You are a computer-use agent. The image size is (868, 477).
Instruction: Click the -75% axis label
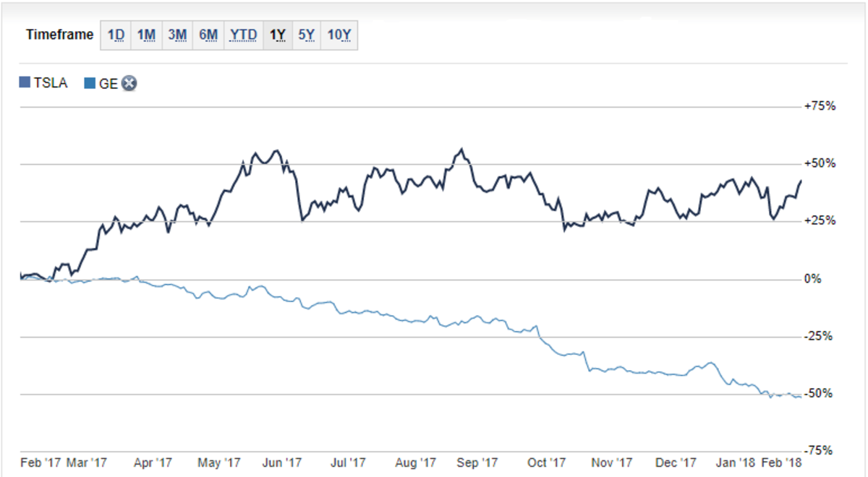pos(819,450)
